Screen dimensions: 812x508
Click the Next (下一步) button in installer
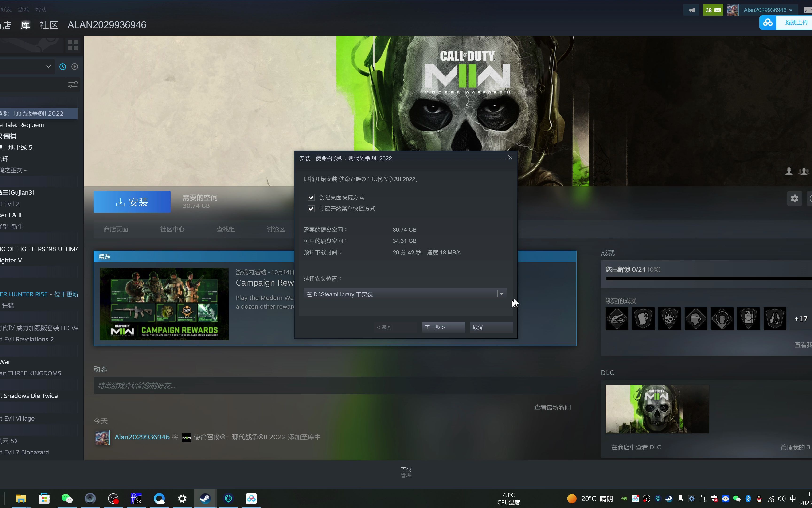point(443,327)
